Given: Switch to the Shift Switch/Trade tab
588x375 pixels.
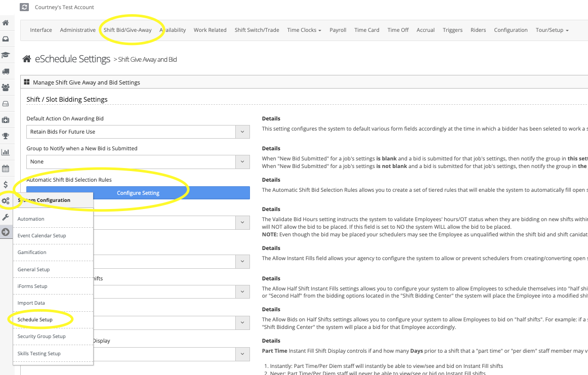Looking at the screenshot, I should click(257, 30).
